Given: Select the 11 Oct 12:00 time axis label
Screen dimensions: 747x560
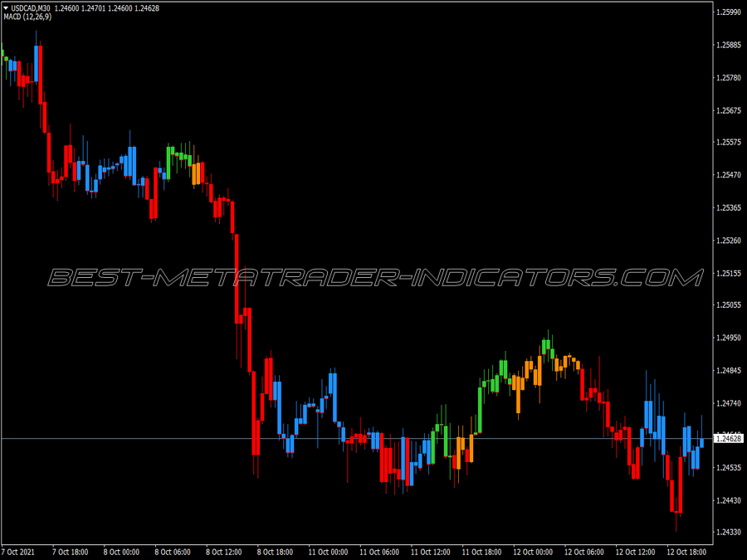Looking at the screenshot, I should point(430,553).
